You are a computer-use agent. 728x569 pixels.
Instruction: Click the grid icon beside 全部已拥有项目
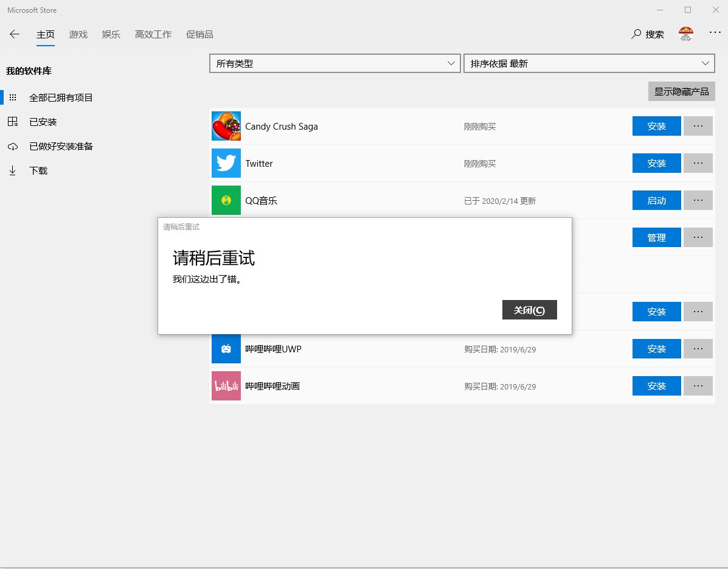pyautogui.click(x=13, y=97)
